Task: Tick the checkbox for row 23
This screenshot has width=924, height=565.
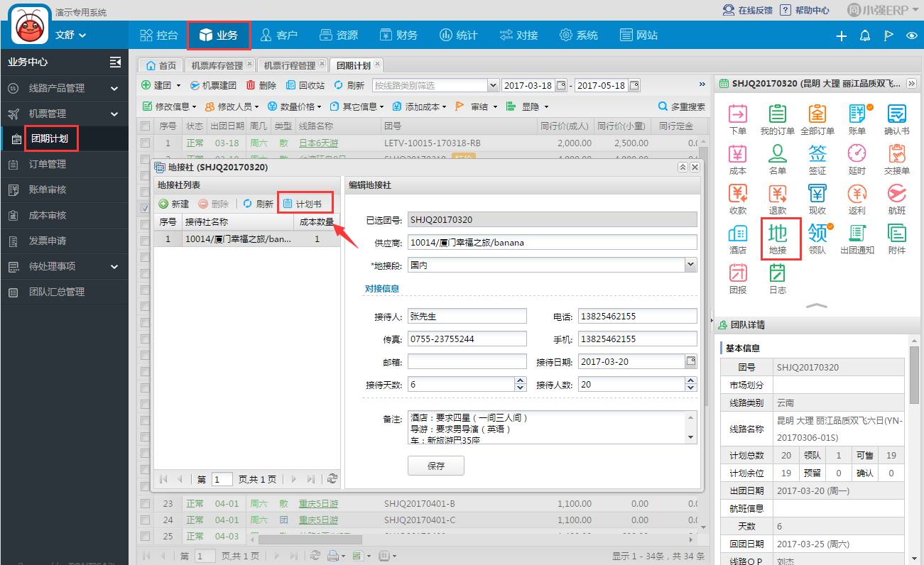Action: click(x=146, y=504)
